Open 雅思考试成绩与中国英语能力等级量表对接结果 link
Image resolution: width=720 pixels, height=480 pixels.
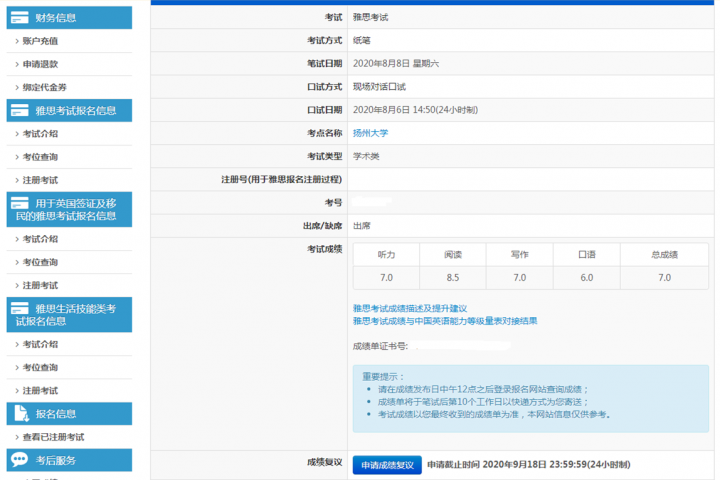(x=445, y=321)
